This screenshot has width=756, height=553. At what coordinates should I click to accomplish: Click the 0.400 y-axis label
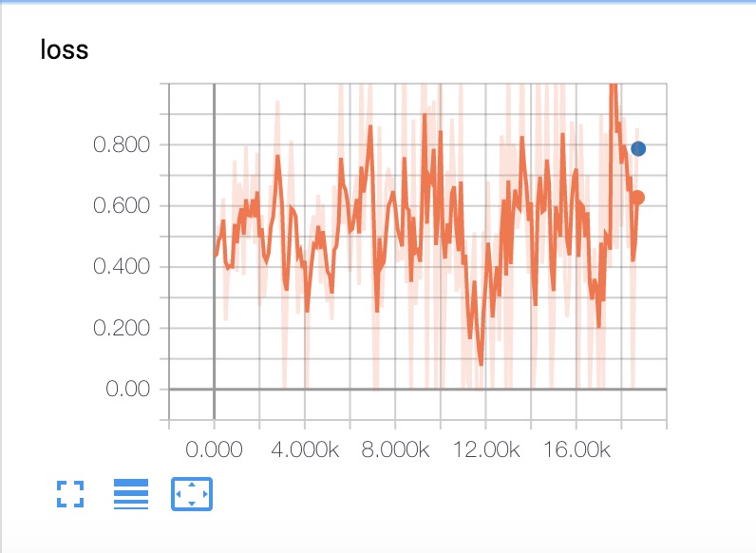pos(122,267)
